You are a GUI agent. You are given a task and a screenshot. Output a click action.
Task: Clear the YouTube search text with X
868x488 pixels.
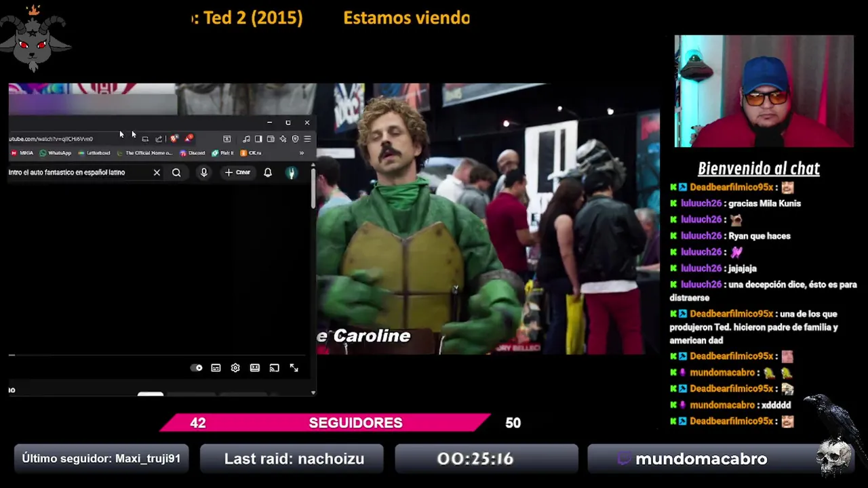tap(157, 172)
